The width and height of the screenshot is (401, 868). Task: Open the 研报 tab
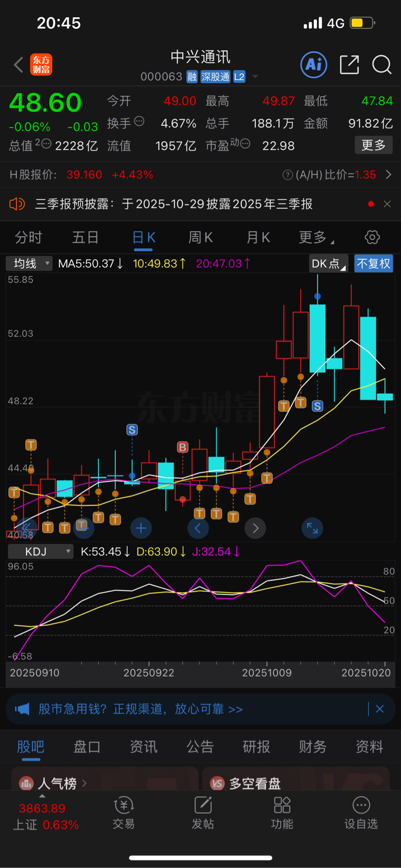tap(256, 747)
